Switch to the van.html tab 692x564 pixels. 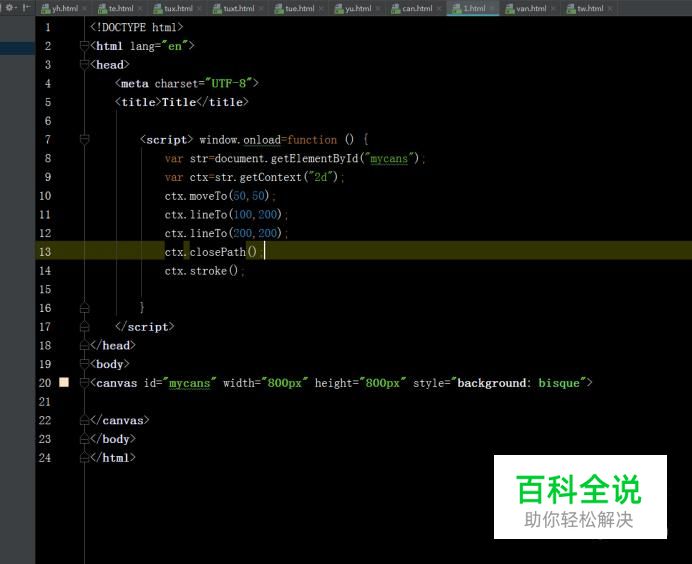pyautogui.click(x=531, y=8)
